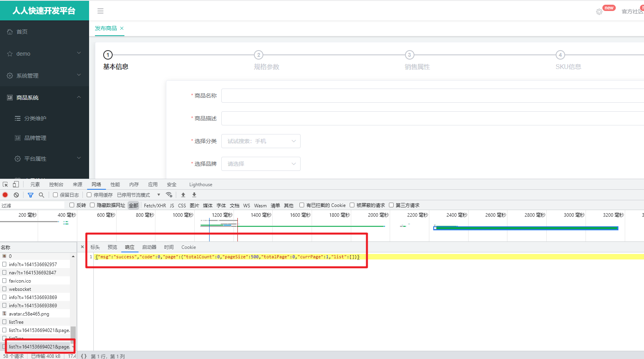Open 品牌管理 in the sidebar

pyautogui.click(x=35, y=138)
